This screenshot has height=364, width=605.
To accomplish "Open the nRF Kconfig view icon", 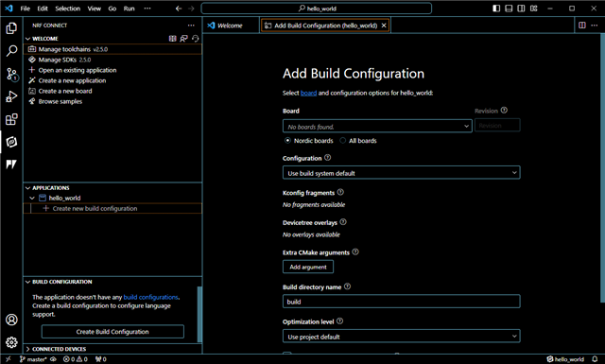I will (x=11, y=165).
